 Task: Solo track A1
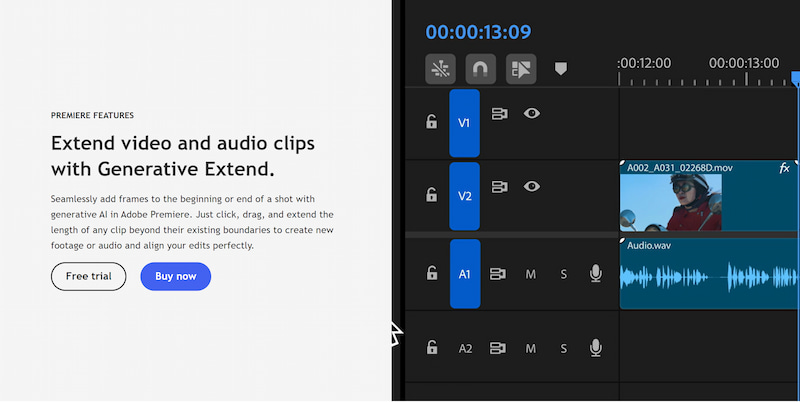pos(563,274)
